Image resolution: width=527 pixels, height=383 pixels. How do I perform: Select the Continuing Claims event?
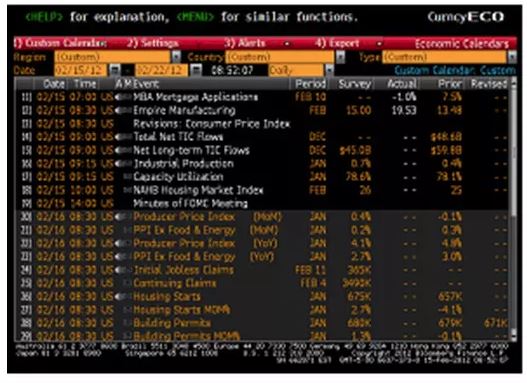click(x=174, y=283)
